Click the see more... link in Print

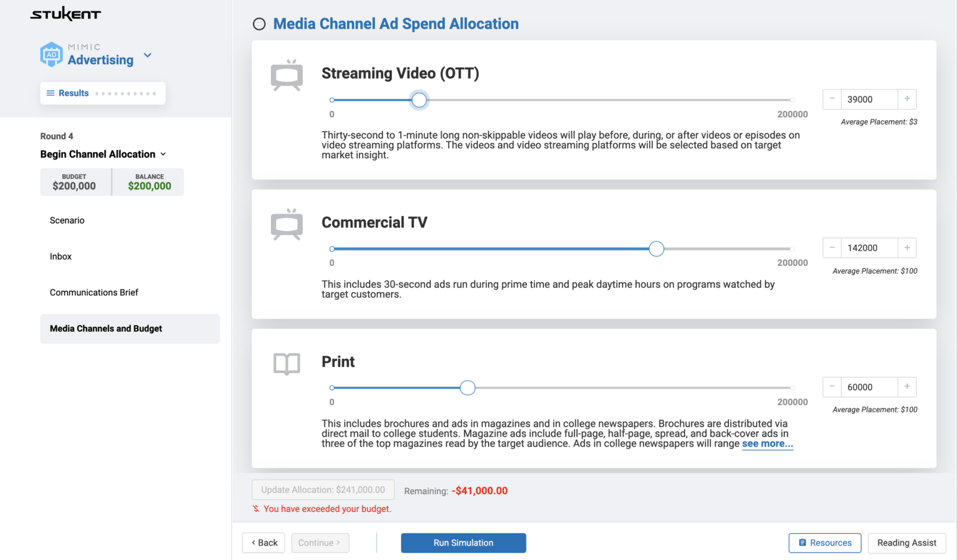[767, 444]
